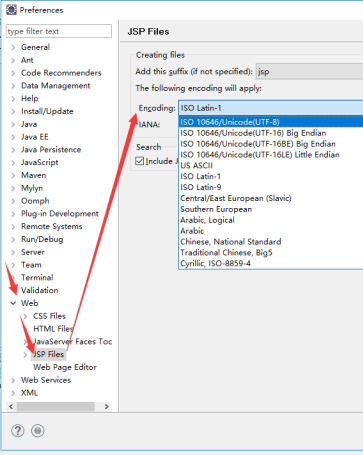Select Java preferences item
The image size is (363, 455).
[x=29, y=124]
